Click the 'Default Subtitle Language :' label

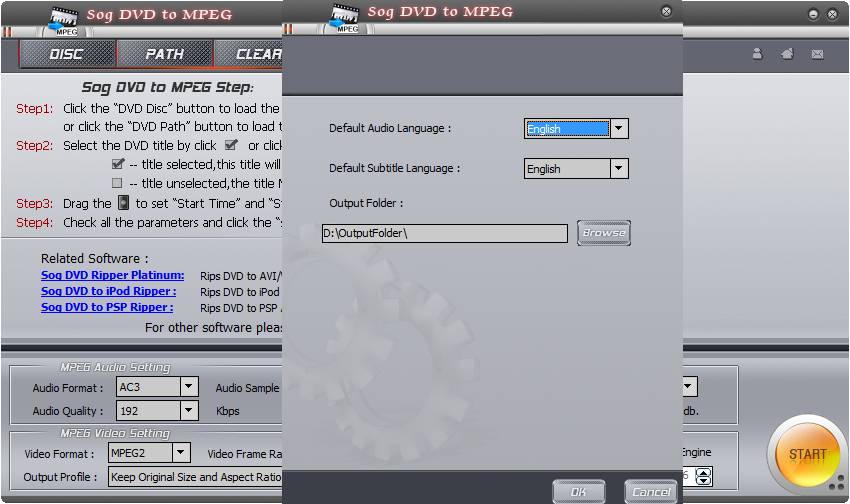[x=394, y=168]
